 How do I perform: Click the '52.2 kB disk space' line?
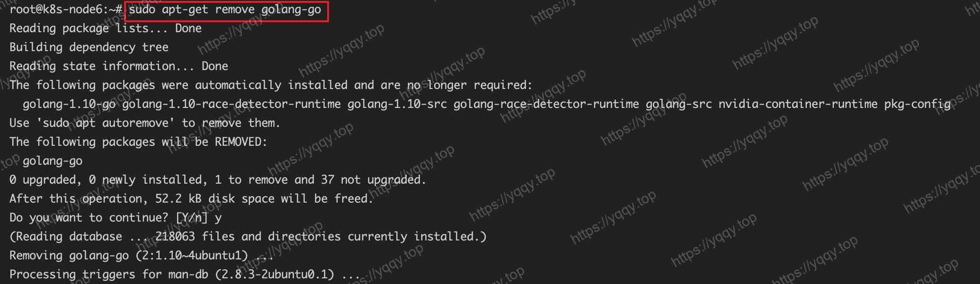tap(192, 199)
